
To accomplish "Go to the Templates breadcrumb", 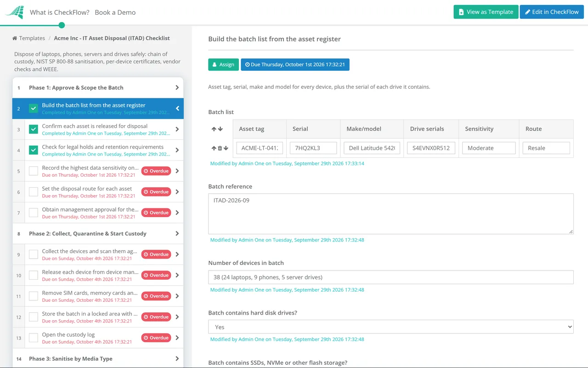I will point(32,38).
